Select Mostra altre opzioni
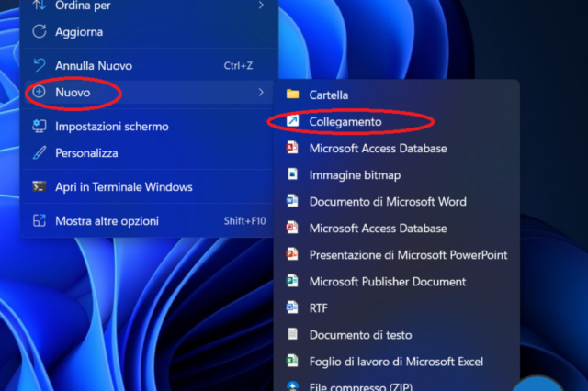This screenshot has height=391, width=588. tap(149, 221)
